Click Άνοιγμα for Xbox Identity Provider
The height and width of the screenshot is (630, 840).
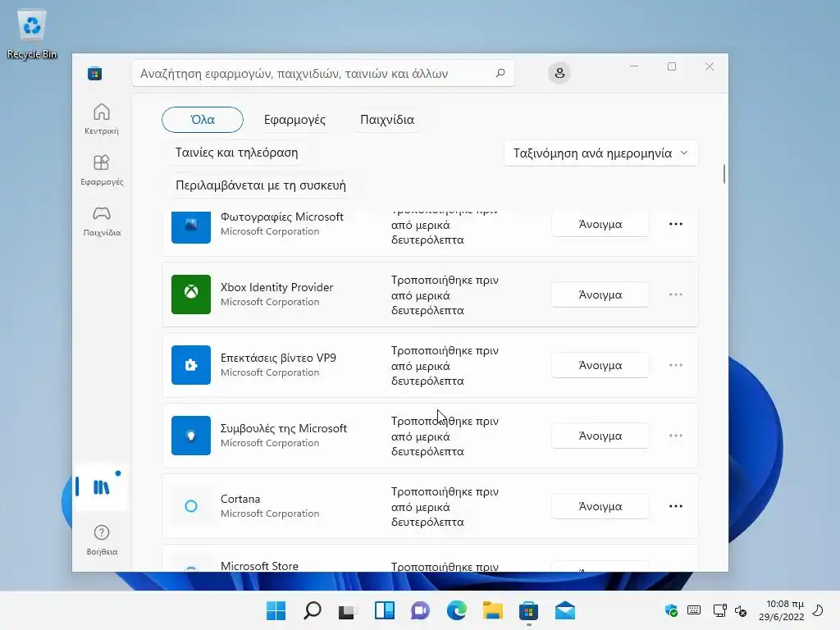600,294
